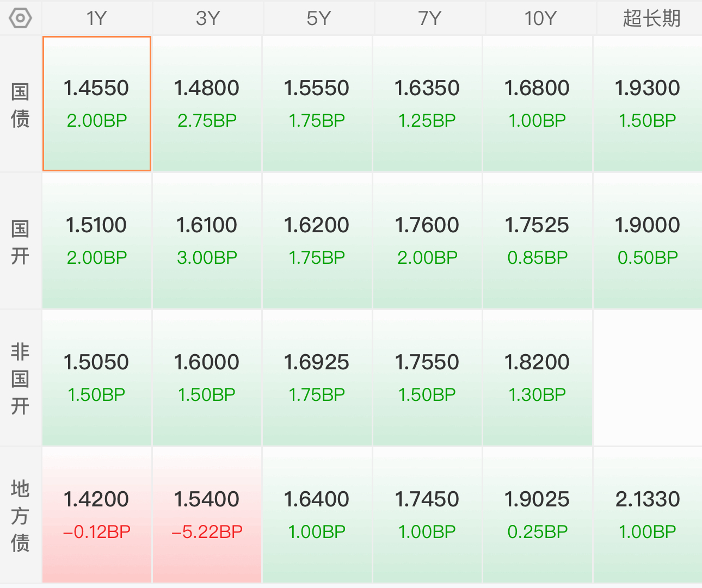Click the hexagon settings icon

pos(20,18)
